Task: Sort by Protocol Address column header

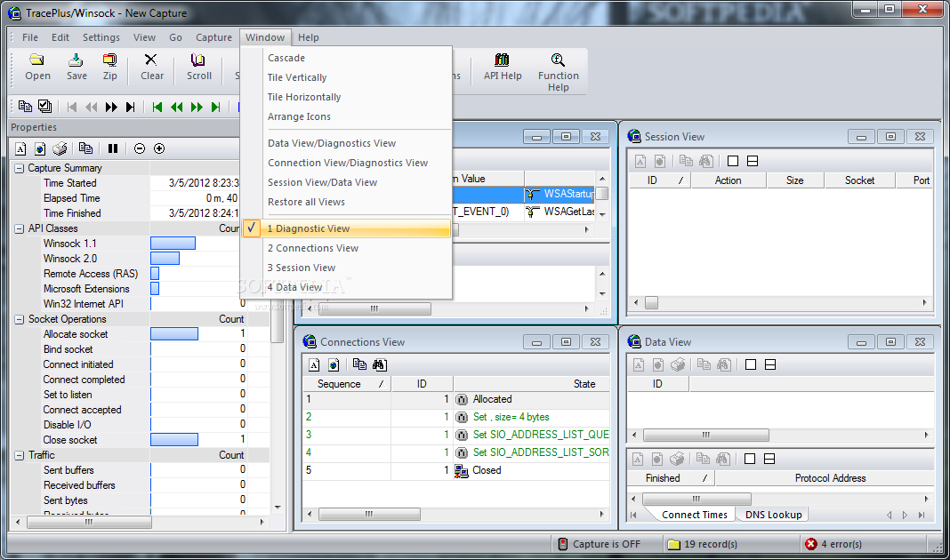Action: click(825, 478)
